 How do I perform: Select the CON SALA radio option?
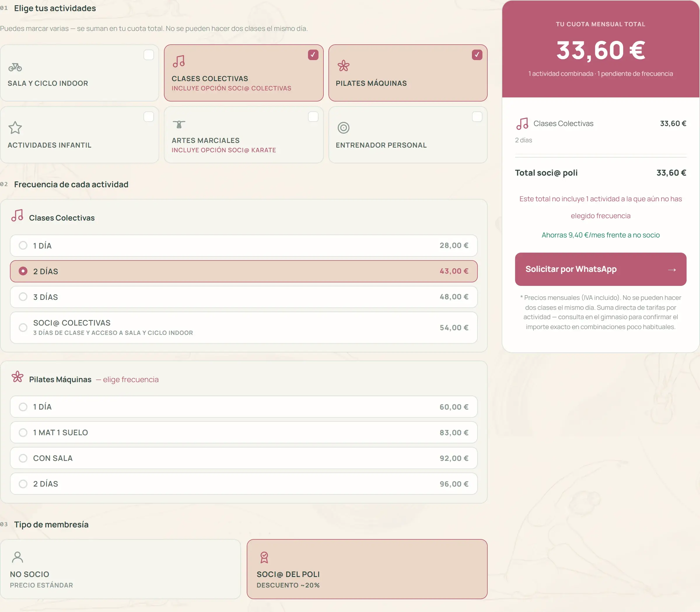[x=23, y=458]
